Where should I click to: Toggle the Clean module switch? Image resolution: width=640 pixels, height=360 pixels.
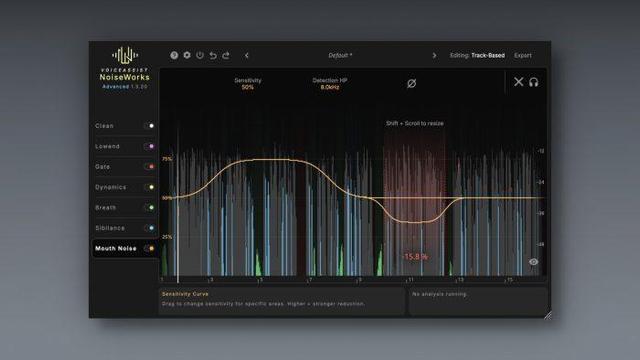(x=149, y=126)
